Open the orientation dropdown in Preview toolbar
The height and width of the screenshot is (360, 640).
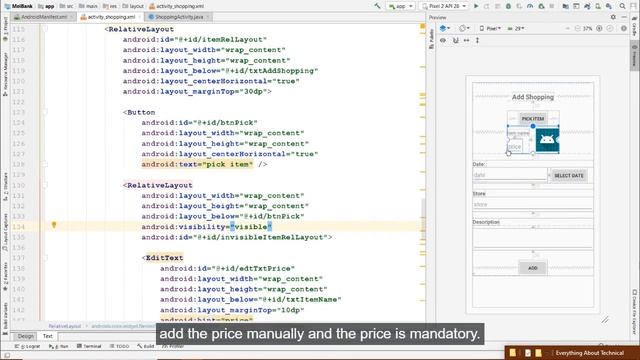pyautogui.click(x=464, y=29)
